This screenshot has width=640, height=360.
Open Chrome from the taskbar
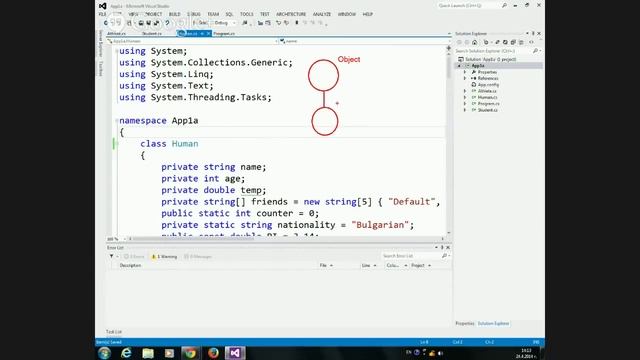click(191, 353)
